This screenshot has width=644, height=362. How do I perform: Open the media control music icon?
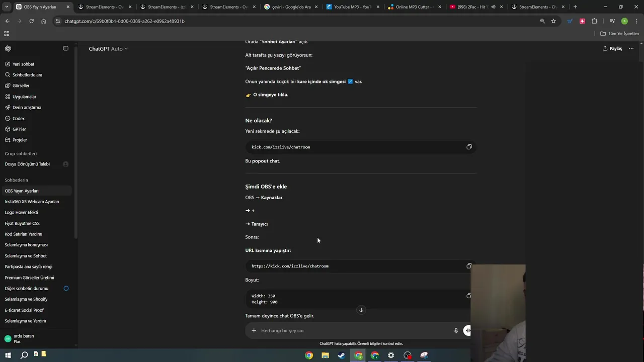612,21
